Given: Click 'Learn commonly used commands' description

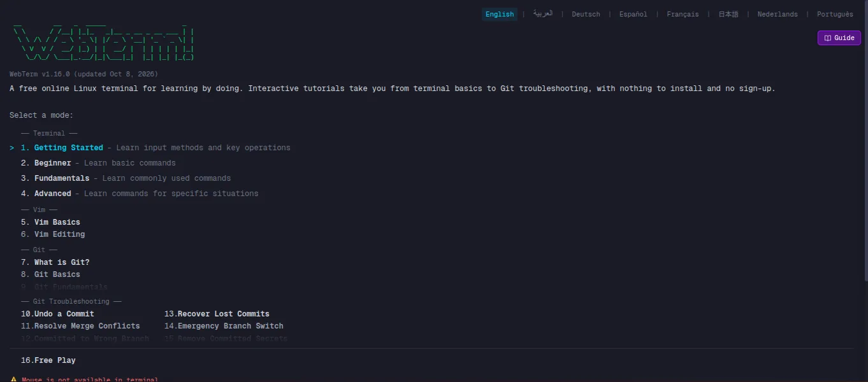Looking at the screenshot, I should [x=166, y=178].
